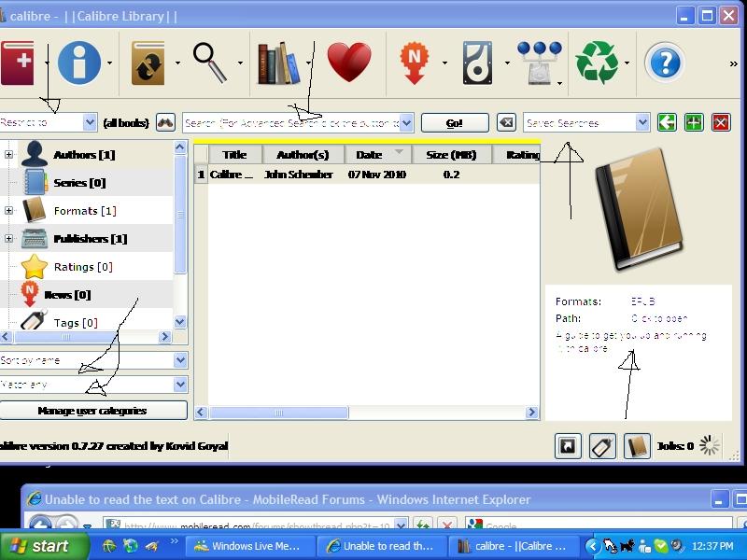Click the Go! search button
This screenshot has width=747, height=560.
tap(455, 123)
